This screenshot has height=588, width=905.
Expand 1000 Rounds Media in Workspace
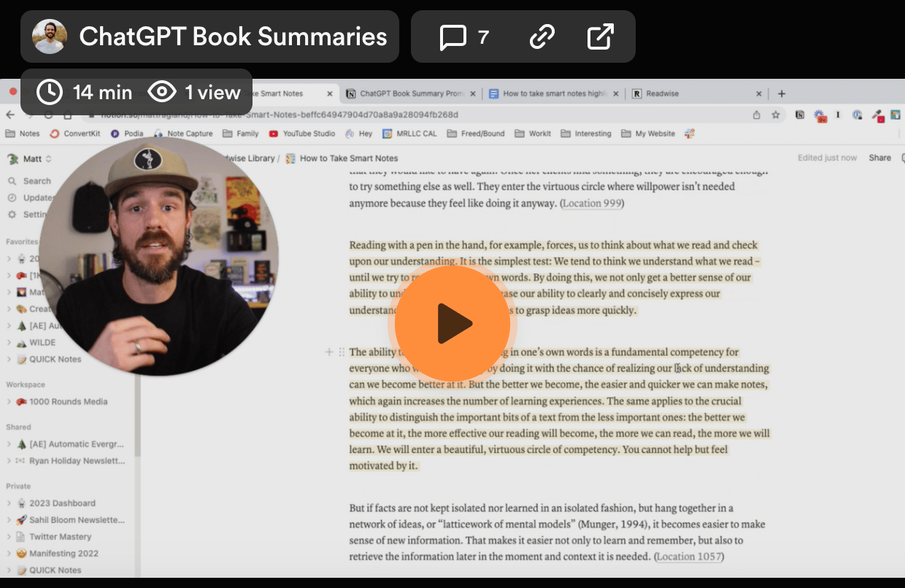tap(9, 401)
